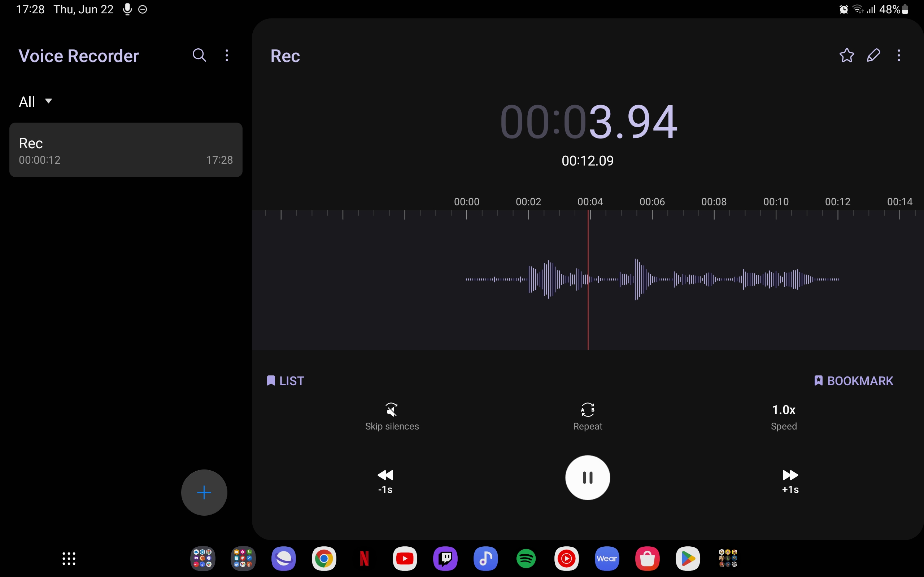The width and height of the screenshot is (924, 577).
Task: Pause the playback
Action: (588, 477)
